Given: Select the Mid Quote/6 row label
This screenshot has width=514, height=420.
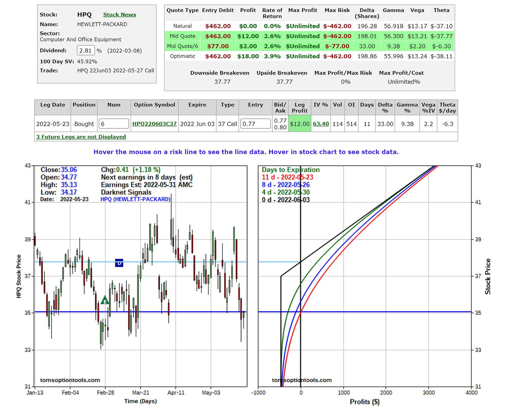Looking at the screenshot, I should click(183, 46).
